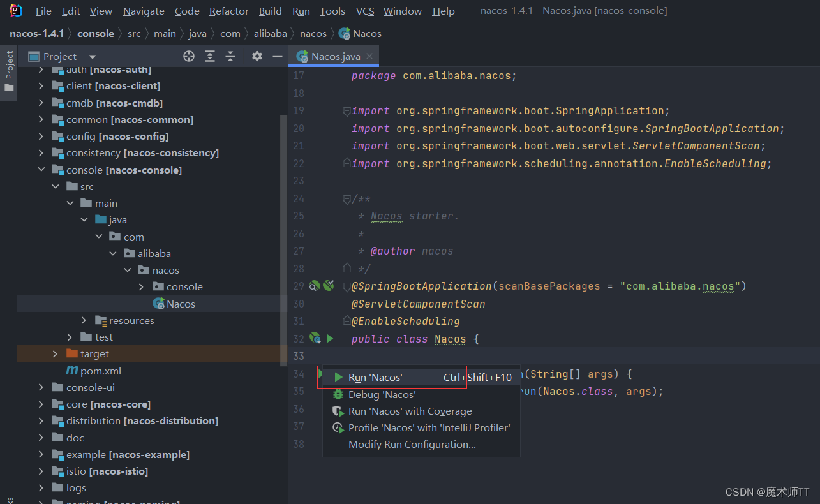Viewport: 820px width, 504px height.
Task: Click the Project panel vertical scrollbar
Action: pyautogui.click(x=284, y=239)
